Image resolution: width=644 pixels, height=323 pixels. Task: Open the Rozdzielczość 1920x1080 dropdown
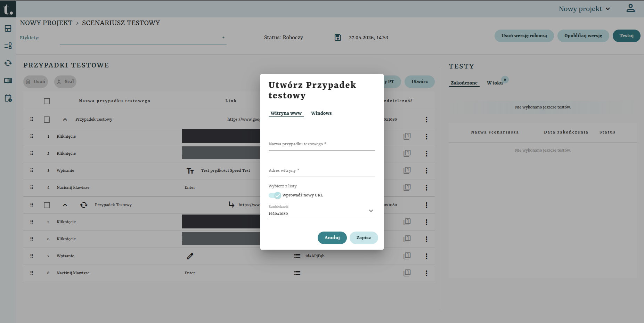point(322,211)
